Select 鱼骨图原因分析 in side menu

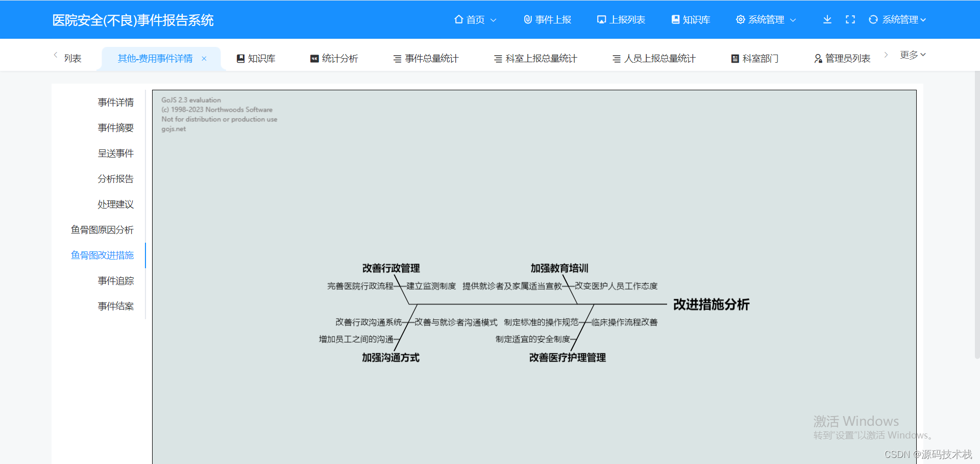coord(102,230)
